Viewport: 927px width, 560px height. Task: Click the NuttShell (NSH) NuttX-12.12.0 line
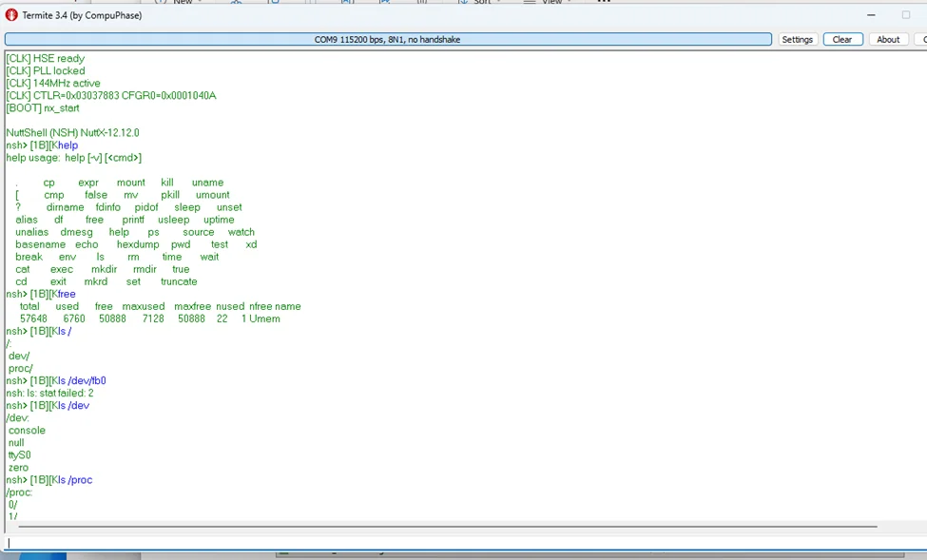click(x=72, y=133)
